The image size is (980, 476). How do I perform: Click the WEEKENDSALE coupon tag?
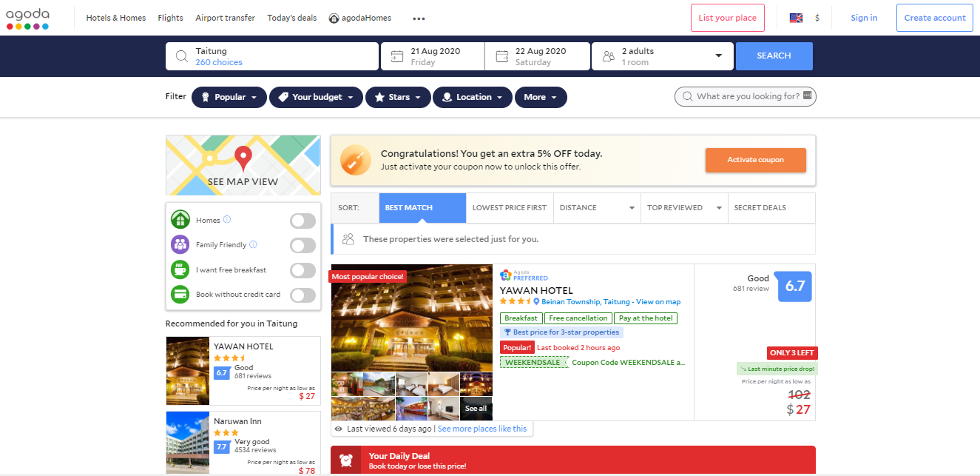[x=534, y=363]
